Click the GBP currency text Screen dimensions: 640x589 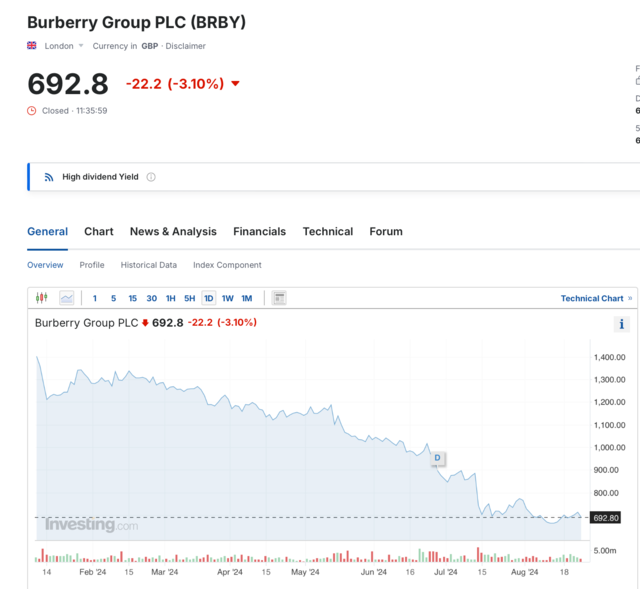pos(150,46)
